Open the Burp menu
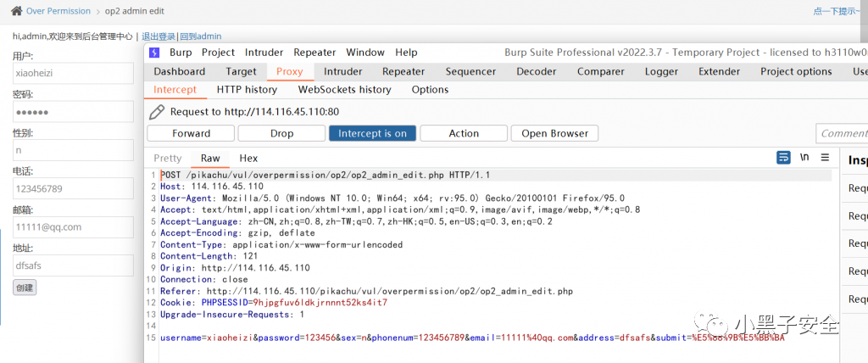The height and width of the screenshot is (363, 868). click(x=181, y=53)
